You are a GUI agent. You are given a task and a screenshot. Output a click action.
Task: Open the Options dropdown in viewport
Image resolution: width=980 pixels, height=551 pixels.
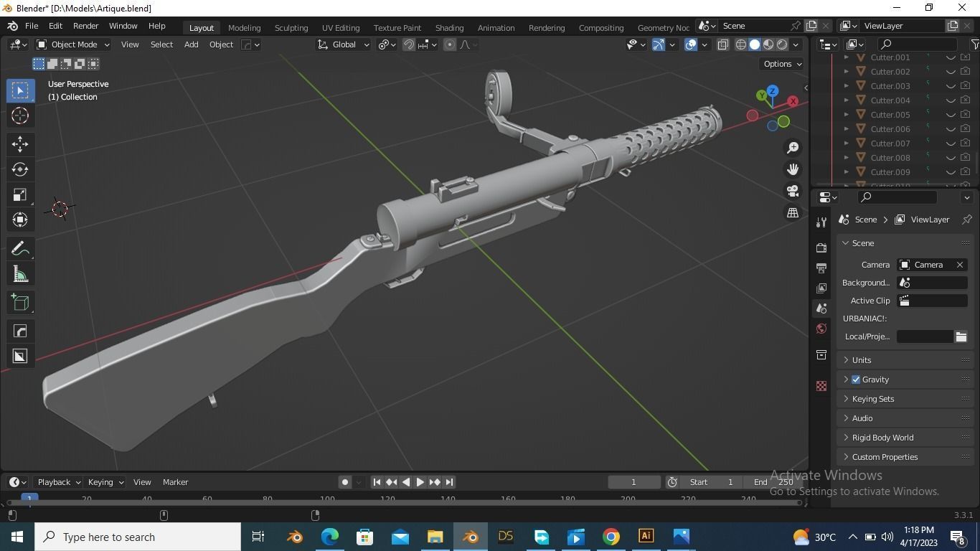782,64
